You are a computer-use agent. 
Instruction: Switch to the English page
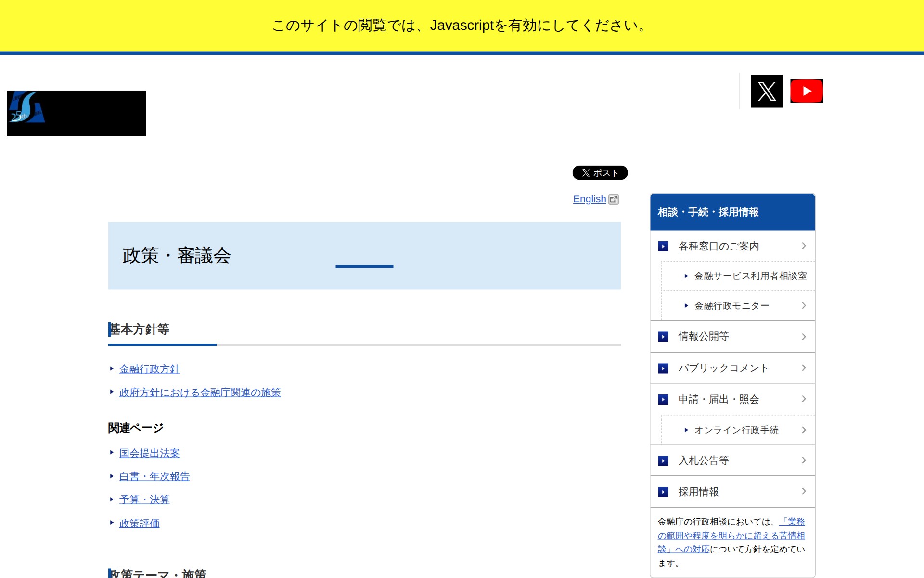pyautogui.click(x=589, y=199)
